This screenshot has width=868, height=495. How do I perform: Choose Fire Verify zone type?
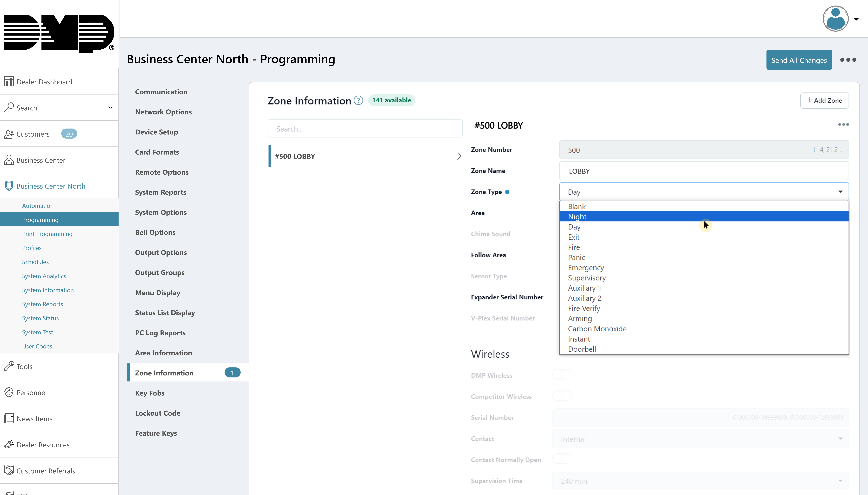click(704, 308)
